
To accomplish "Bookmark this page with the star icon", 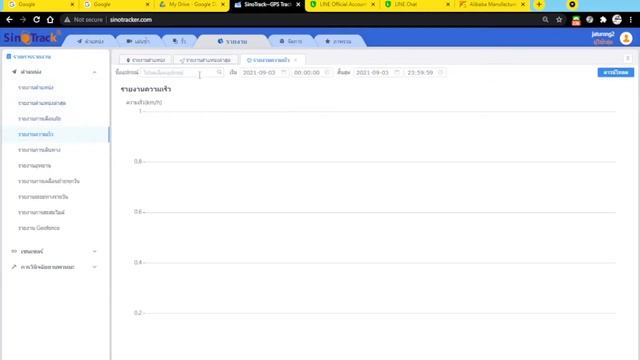I will click(x=559, y=20).
